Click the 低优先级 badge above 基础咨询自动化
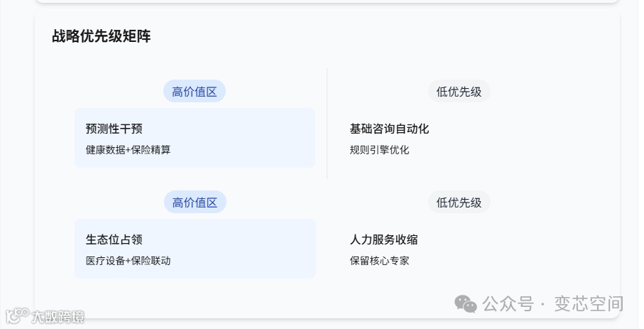This screenshot has width=644, height=329. (459, 92)
